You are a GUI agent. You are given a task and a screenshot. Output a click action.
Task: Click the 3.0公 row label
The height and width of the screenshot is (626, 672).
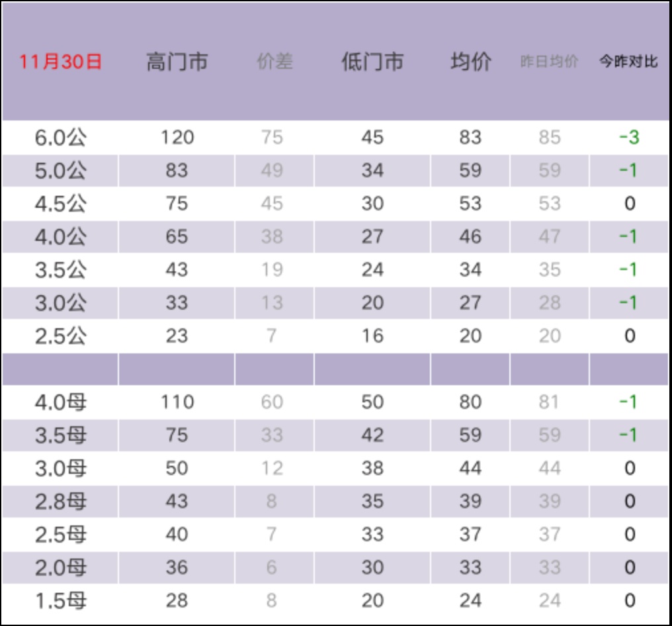[x=60, y=303]
